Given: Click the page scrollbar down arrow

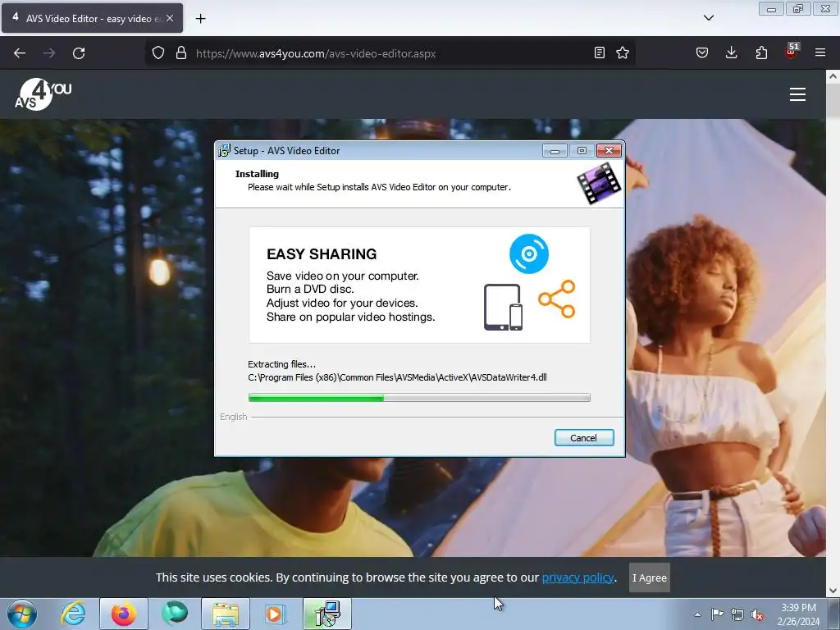Looking at the screenshot, I should (x=833, y=591).
